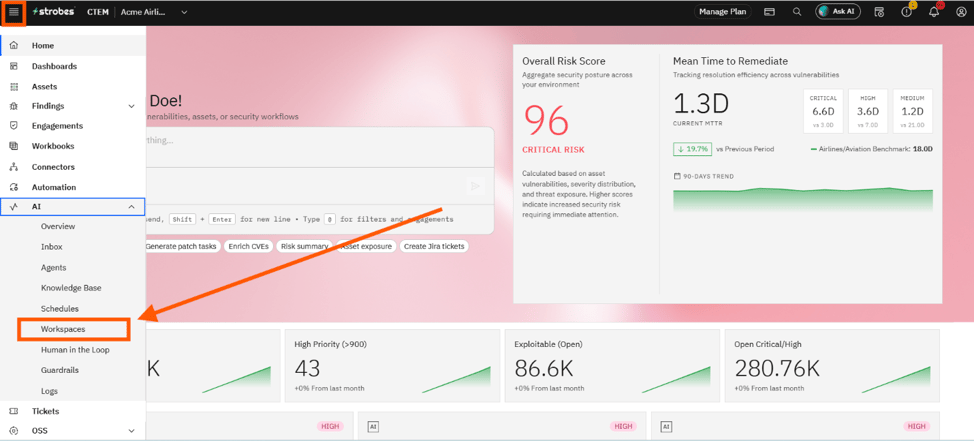The width and height of the screenshot is (974, 441).
Task: Open Logs under AI
Action: click(x=49, y=391)
